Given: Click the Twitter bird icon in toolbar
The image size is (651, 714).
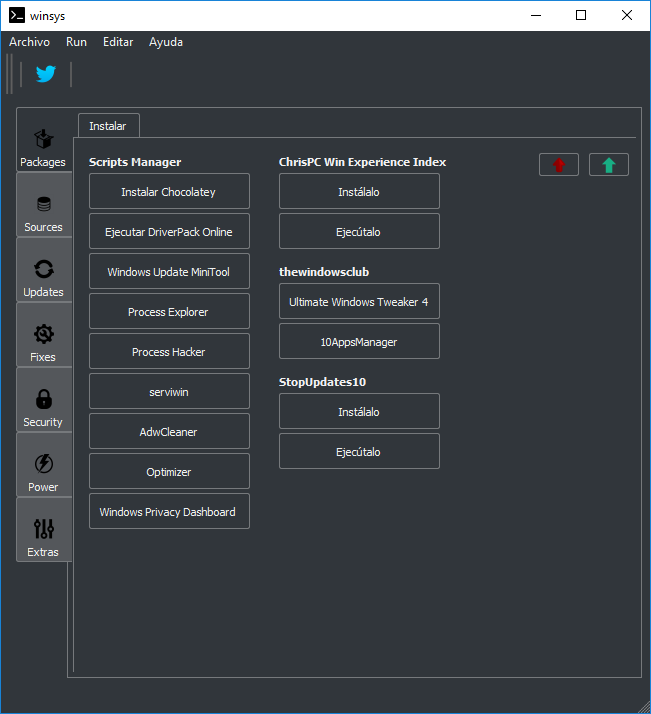Looking at the screenshot, I should point(46,74).
